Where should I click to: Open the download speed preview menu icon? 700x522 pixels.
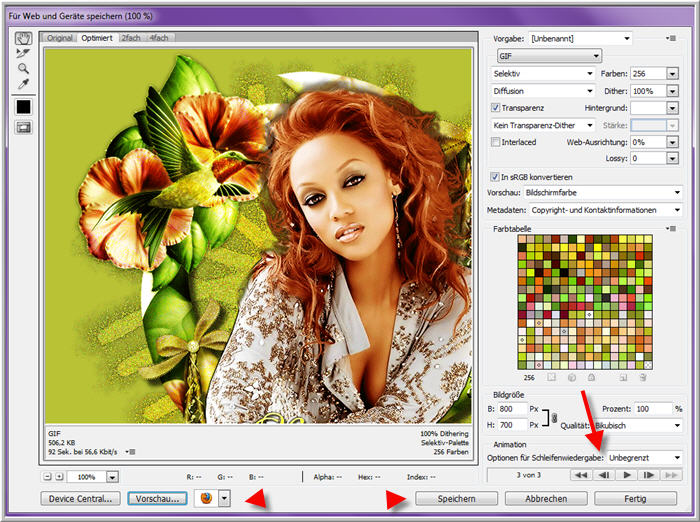tap(130, 452)
